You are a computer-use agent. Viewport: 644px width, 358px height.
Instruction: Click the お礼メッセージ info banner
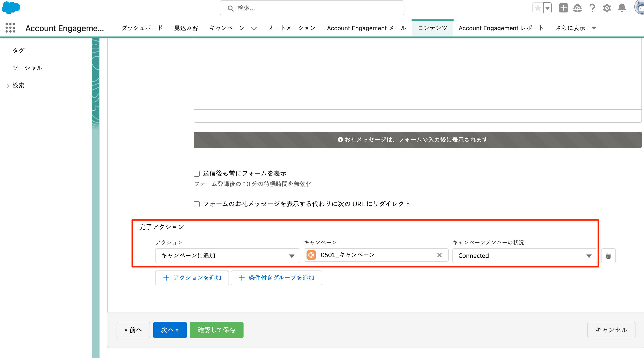point(418,140)
